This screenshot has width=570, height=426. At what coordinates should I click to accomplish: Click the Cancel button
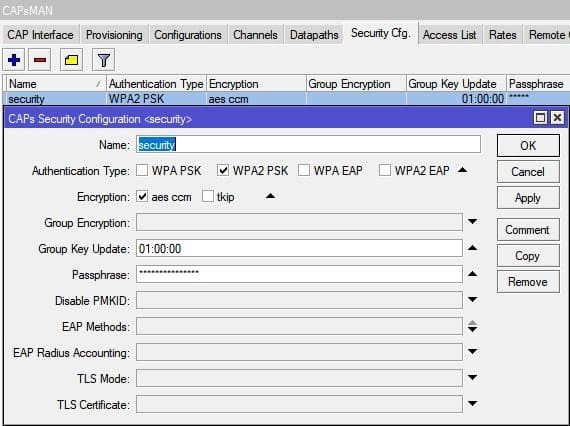click(528, 172)
